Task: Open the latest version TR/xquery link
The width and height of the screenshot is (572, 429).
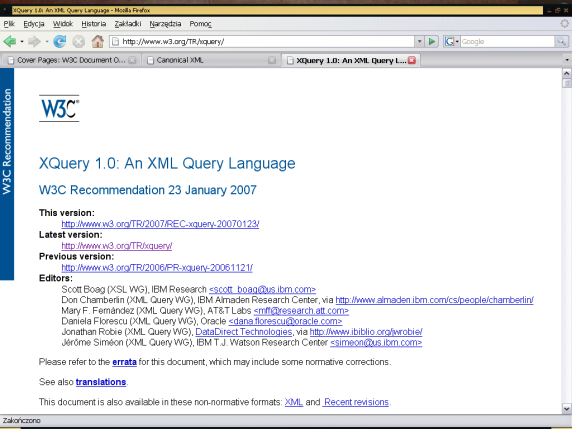Action: (117, 246)
